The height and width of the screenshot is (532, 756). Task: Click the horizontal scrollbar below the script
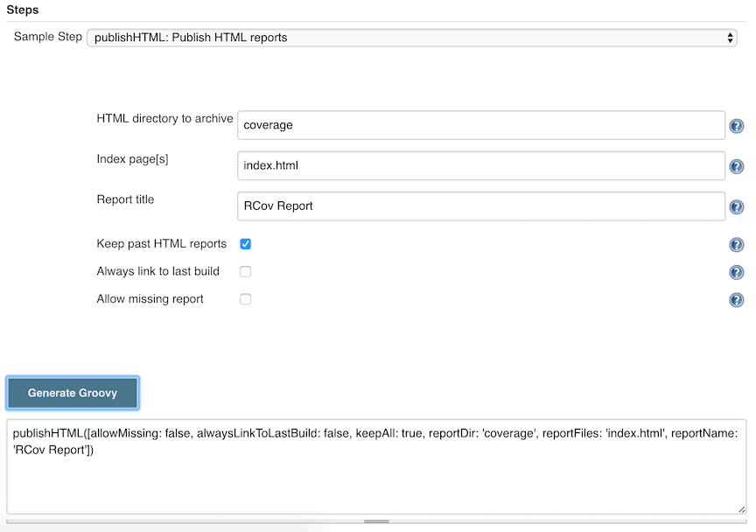click(x=376, y=520)
